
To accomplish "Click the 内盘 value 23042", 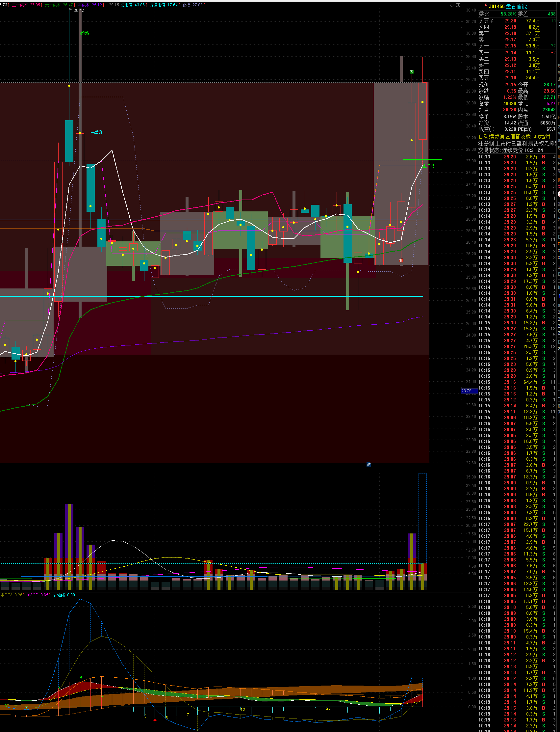I will coord(549,110).
